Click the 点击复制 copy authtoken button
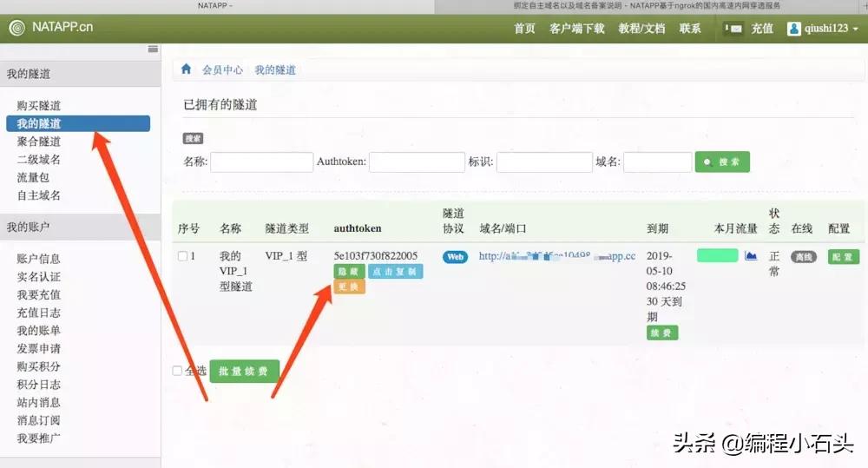Image resolution: width=868 pixels, height=468 pixels. [x=395, y=272]
